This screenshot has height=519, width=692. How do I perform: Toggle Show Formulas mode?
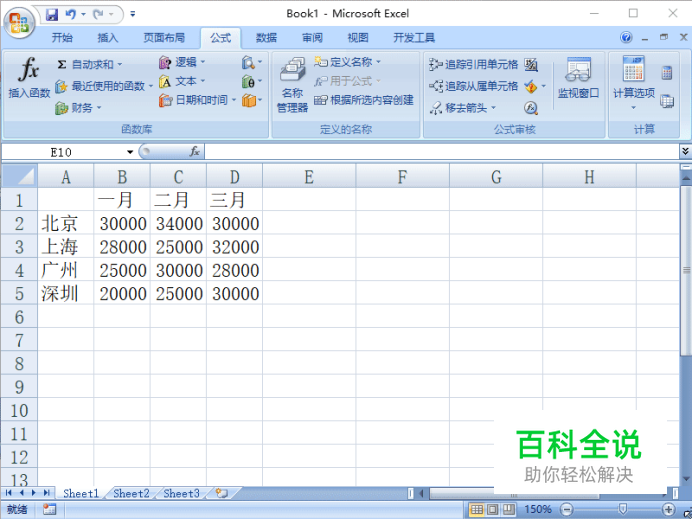pos(531,65)
